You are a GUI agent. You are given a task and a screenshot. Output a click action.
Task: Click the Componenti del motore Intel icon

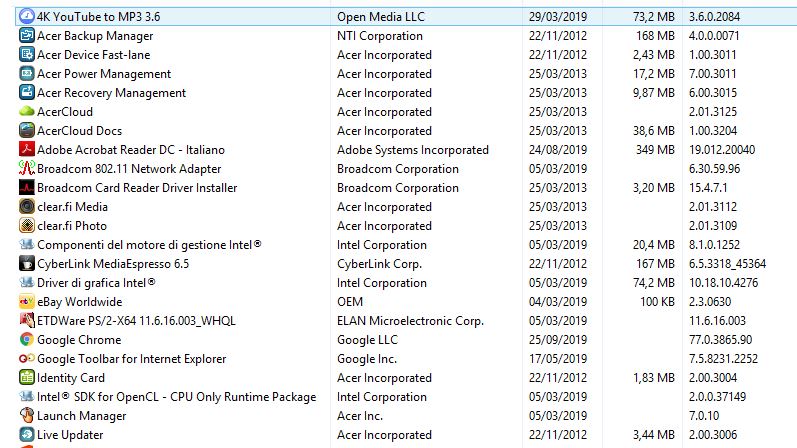pyautogui.click(x=26, y=244)
